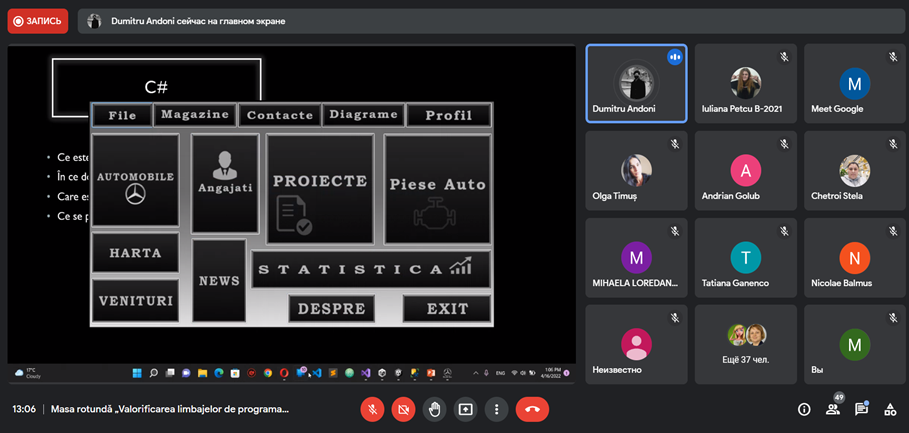This screenshot has height=433, width=909.
Task: Select Dumitru Andoni's video tile
Action: tap(636, 83)
